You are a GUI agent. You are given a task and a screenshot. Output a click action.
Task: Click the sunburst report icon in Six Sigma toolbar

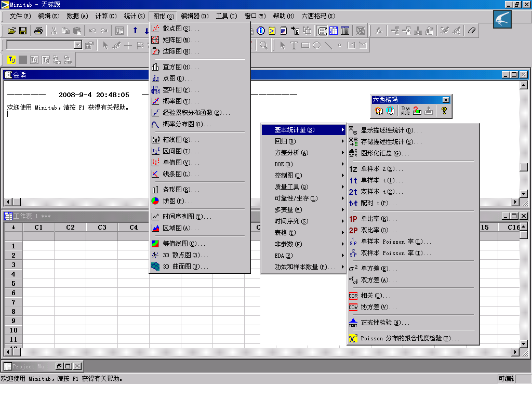click(379, 111)
